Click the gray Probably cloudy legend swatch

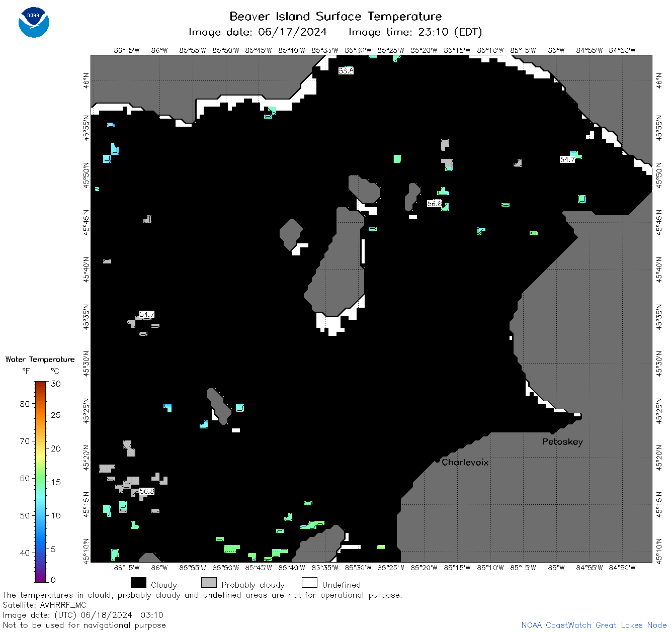(x=209, y=582)
